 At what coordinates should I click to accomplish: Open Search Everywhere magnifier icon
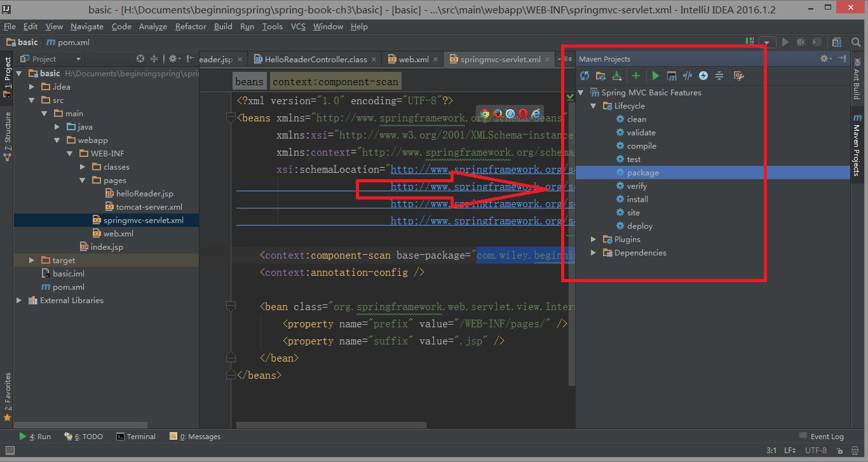point(856,42)
